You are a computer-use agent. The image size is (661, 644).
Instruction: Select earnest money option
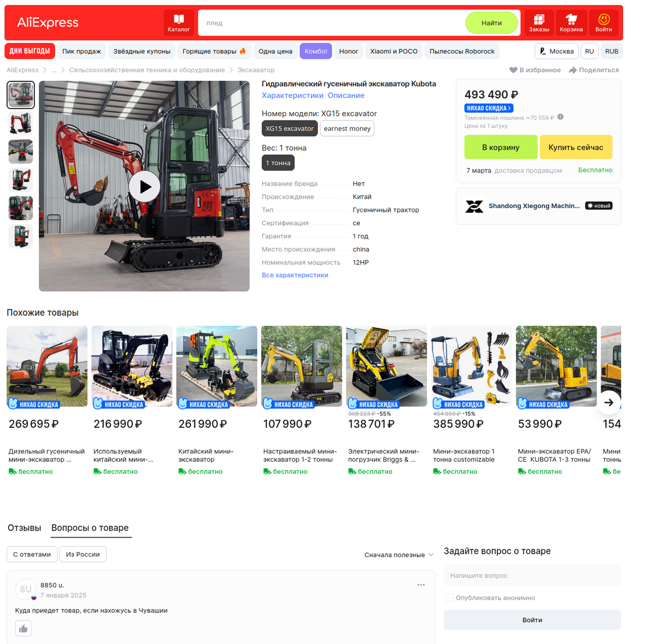click(347, 128)
